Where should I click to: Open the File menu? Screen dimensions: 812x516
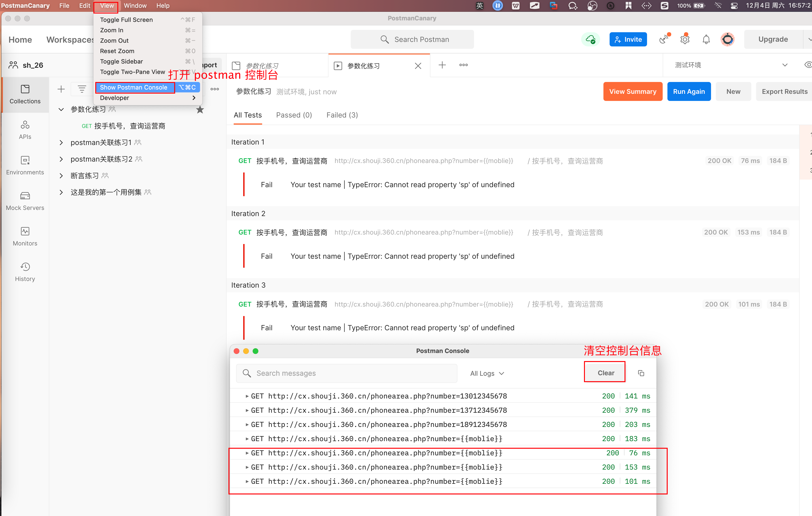pos(64,6)
